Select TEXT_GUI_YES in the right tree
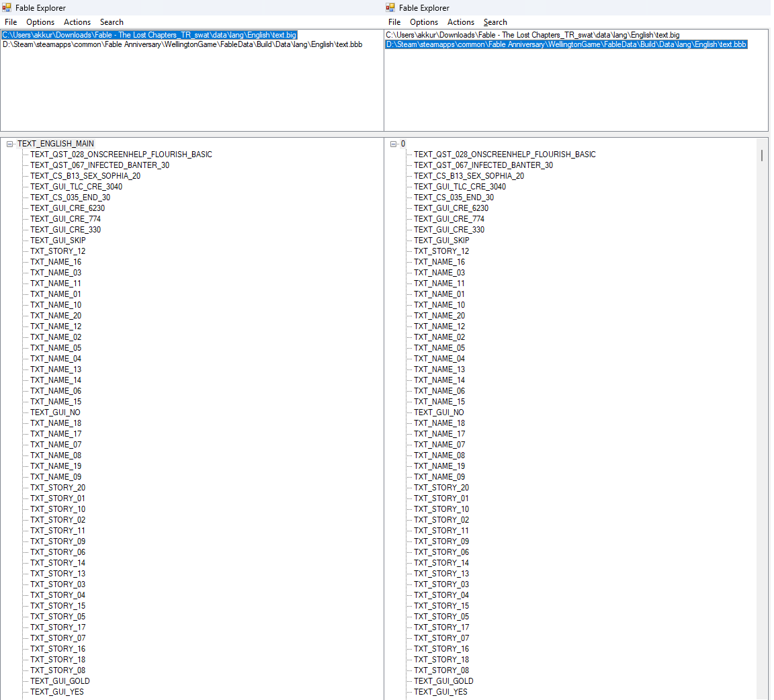The width and height of the screenshot is (774, 700). pos(440,692)
